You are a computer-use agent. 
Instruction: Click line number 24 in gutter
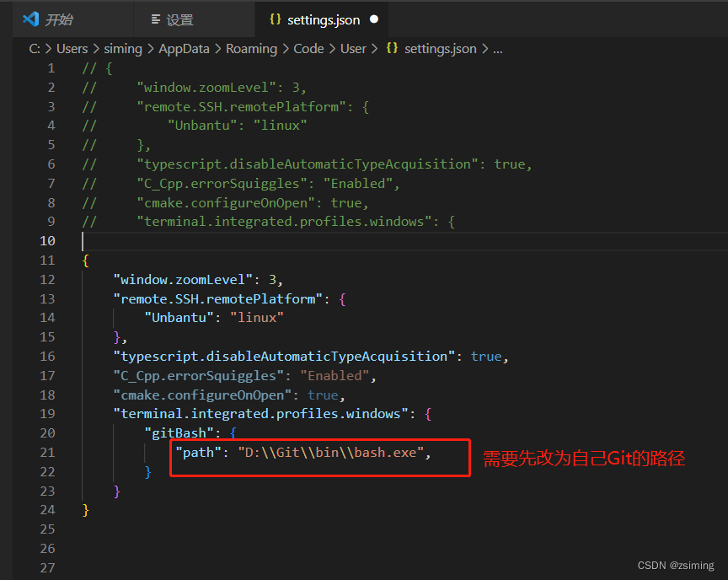(x=47, y=509)
